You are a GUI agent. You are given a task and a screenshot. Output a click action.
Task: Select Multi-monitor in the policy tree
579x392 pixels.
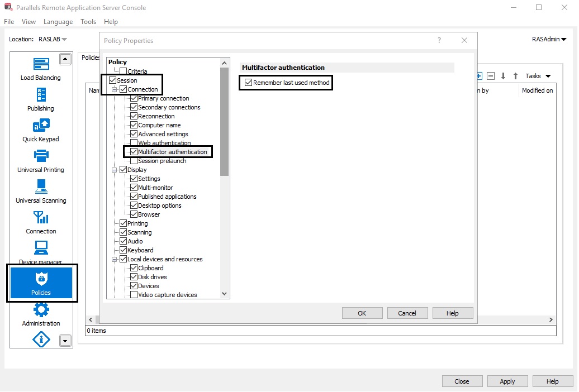[x=155, y=188]
